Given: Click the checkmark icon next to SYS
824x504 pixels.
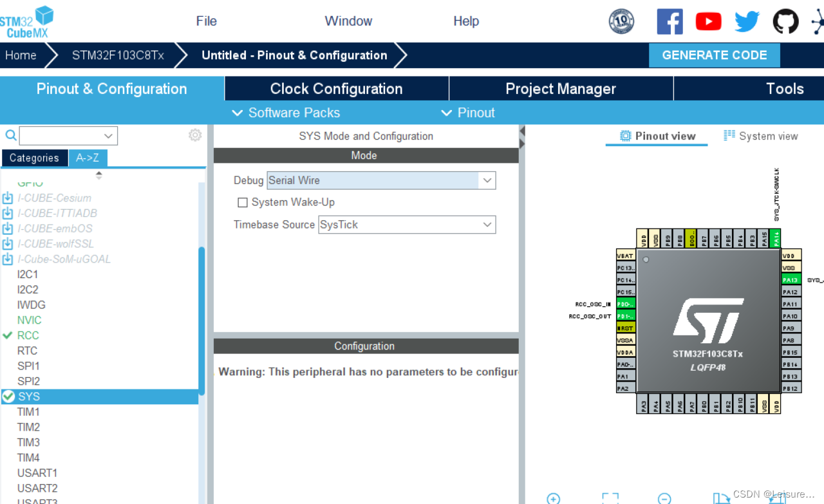Looking at the screenshot, I should 8,397.
